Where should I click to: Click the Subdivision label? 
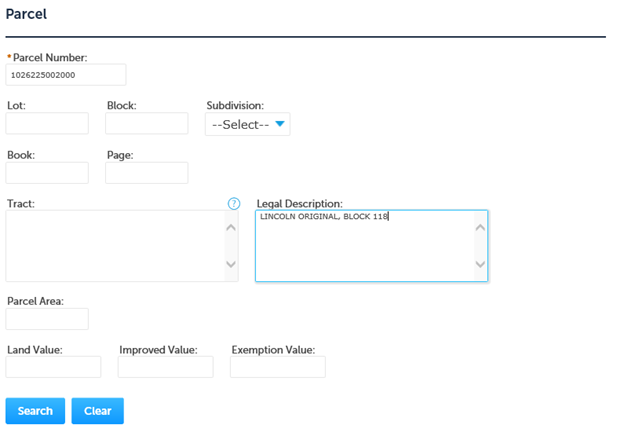pos(235,105)
